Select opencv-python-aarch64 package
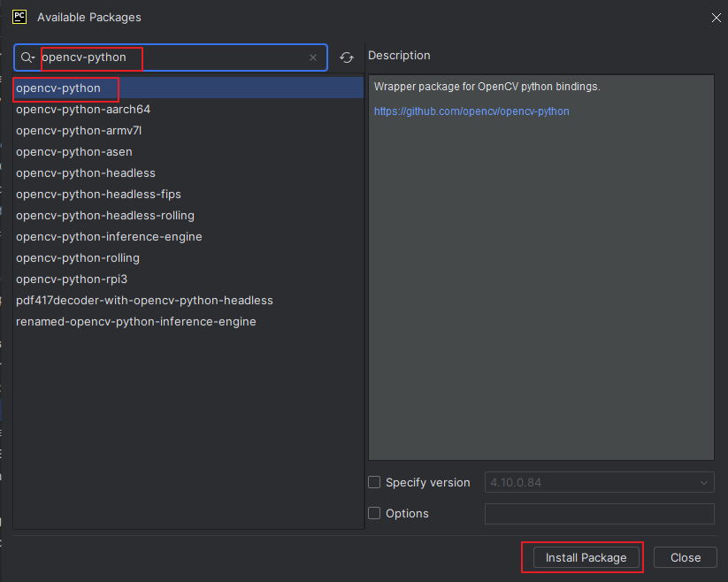This screenshot has width=728, height=582. [x=188, y=110]
